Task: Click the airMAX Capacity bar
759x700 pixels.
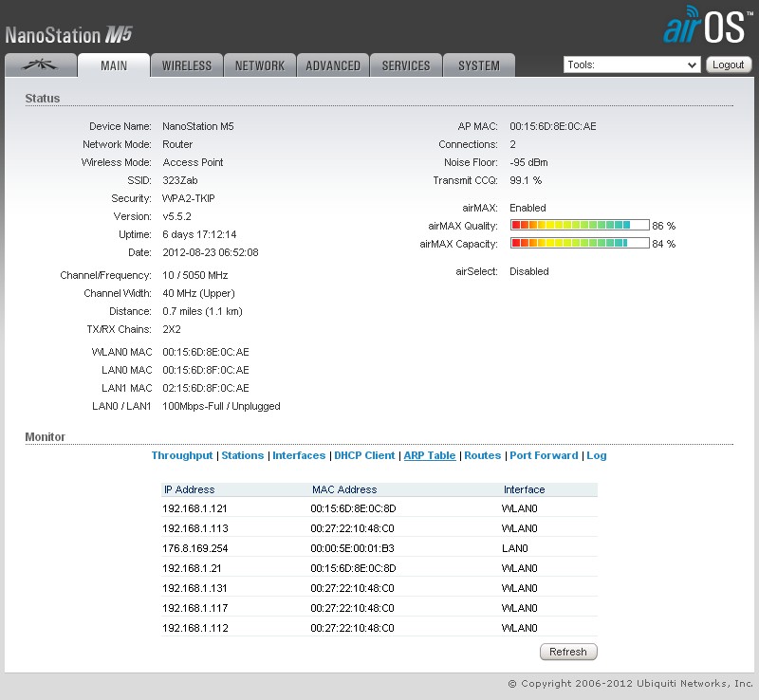Action: pyautogui.click(x=580, y=243)
